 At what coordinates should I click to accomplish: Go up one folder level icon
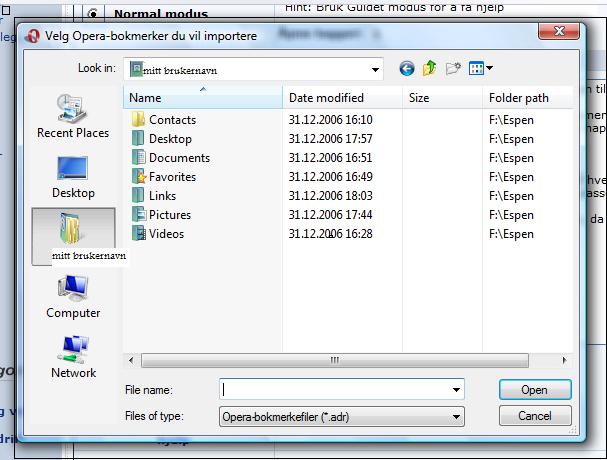(429, 69)
